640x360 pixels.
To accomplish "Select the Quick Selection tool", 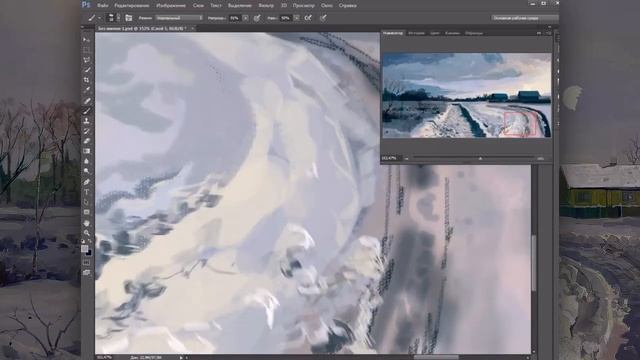I will tap(87, 70).
